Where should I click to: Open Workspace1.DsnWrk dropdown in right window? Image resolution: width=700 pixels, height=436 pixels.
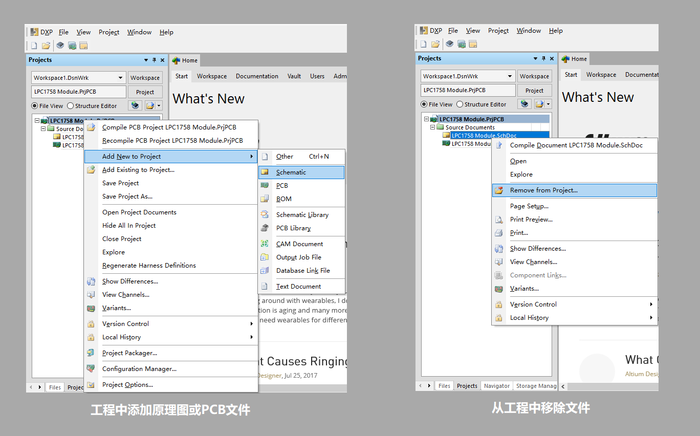click(x=509, y=76)
